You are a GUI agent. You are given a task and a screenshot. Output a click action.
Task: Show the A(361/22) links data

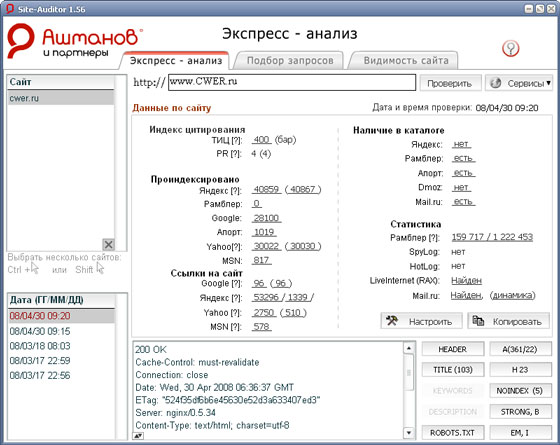520,349
